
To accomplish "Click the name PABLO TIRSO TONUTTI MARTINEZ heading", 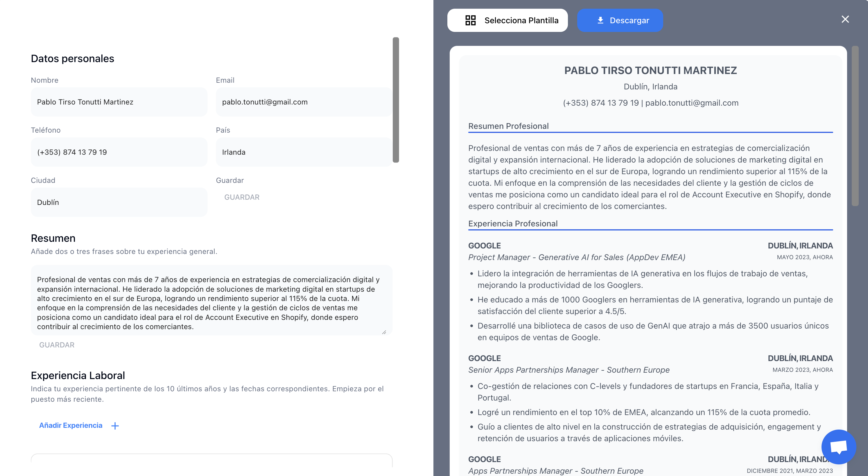I will pos(651,70).
